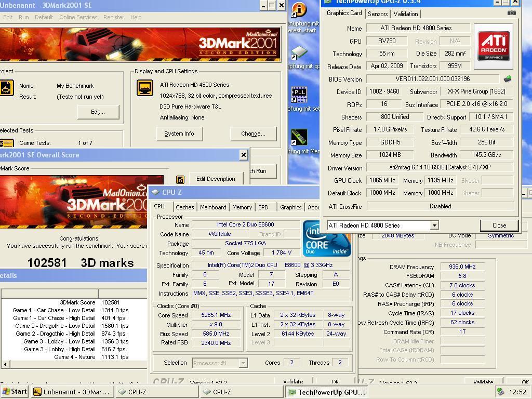Open the Memory tab in CPU-Z
Image resolution: width=532 pixels, height=399 pixels.
click(242, 207)
